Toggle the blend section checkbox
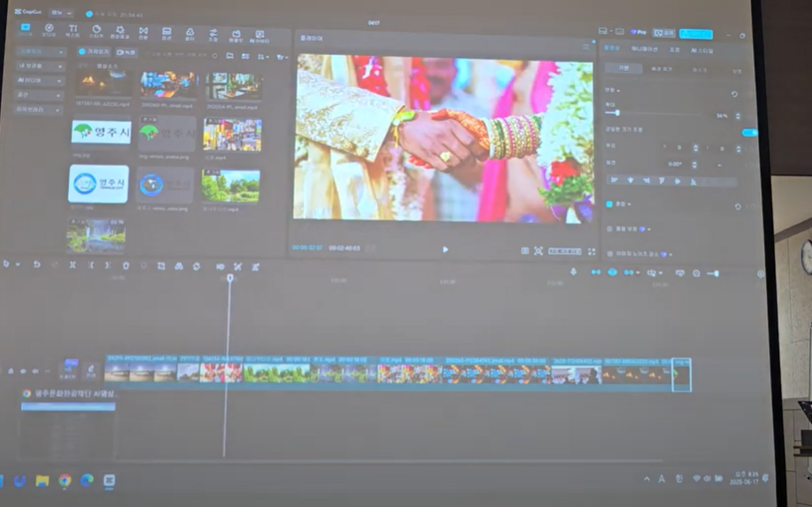The image size is (812, 507). point(609,204)
